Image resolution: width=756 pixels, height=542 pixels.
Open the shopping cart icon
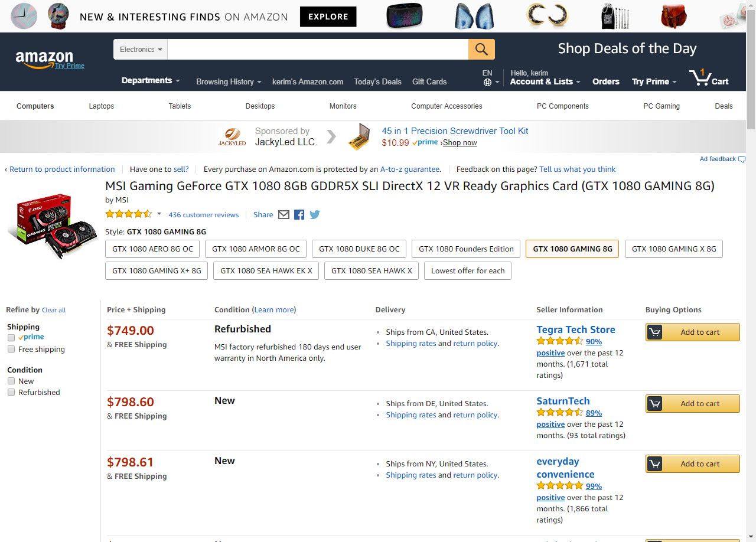pyautogui.click(x=709, y=78)
